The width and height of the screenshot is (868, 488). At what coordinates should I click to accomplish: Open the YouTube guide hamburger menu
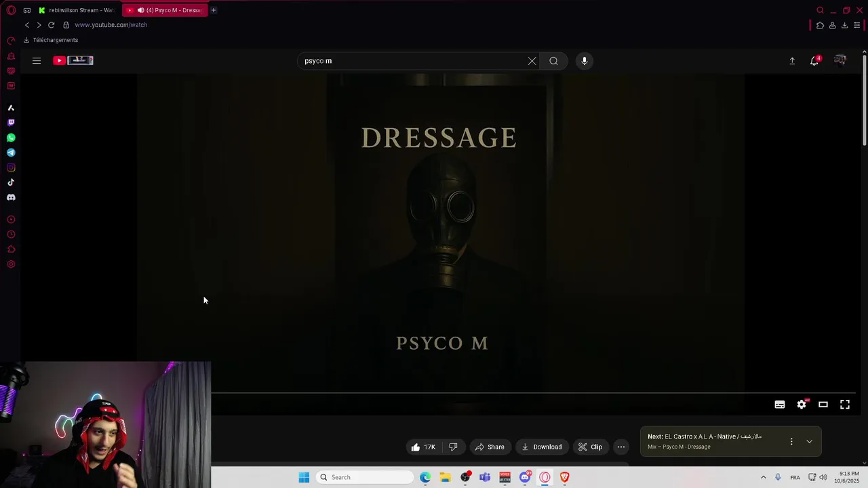point(37,61)
